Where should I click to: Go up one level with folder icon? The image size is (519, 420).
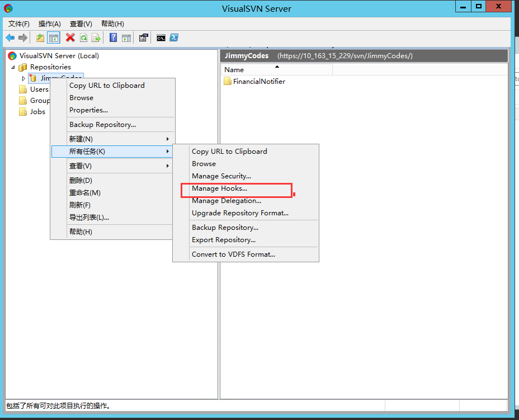click(40, 37)
